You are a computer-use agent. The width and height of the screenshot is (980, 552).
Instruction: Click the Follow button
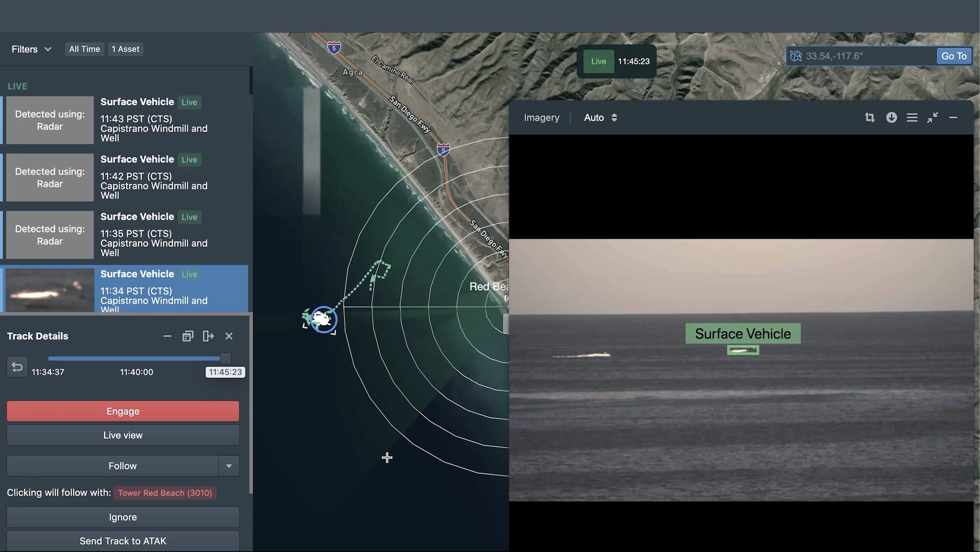point(113,466)
